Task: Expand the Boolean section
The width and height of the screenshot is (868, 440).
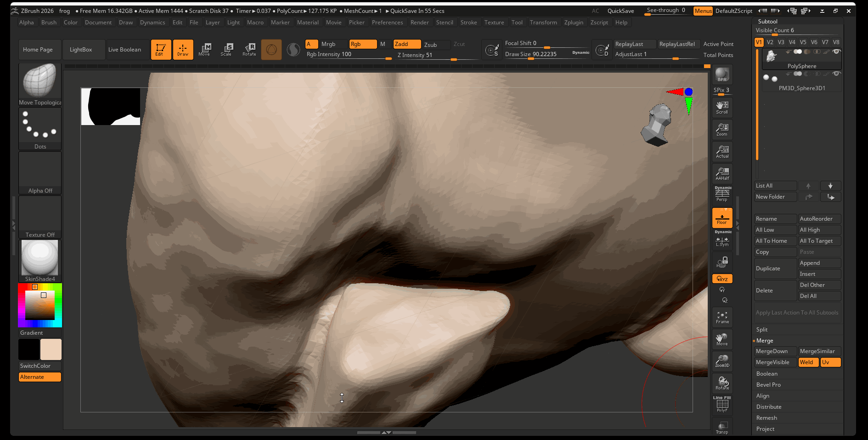Action: 767,374
